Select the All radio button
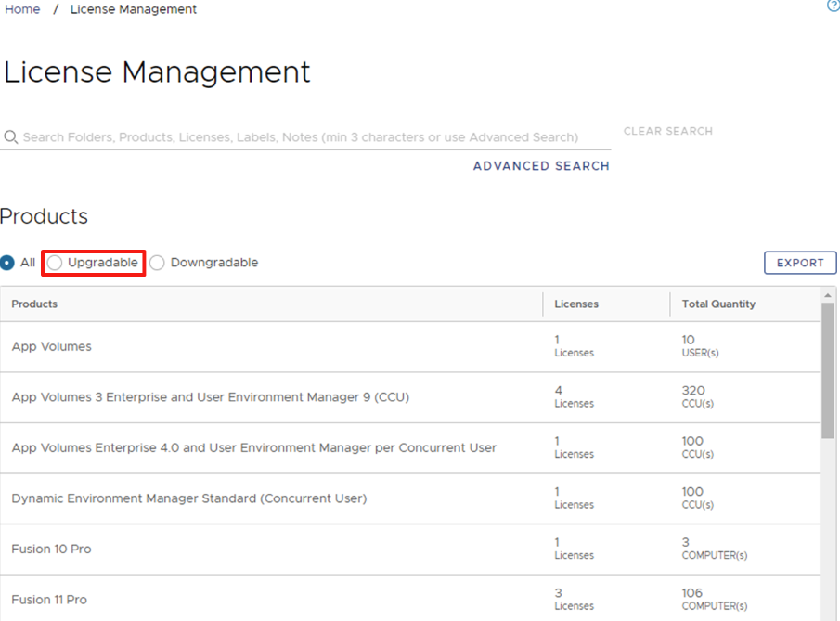This screenshot has width=840, height=621. (x=8, y=263)
